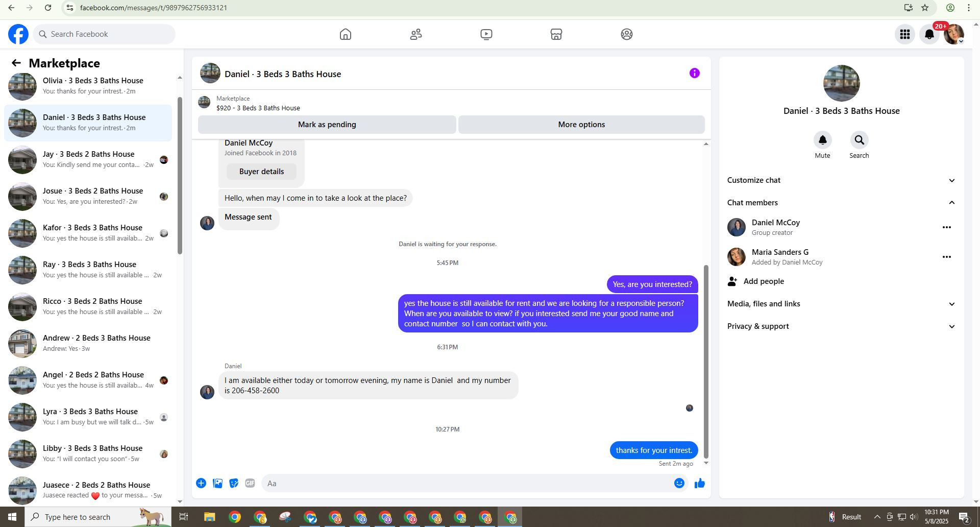Send a thumbs-up like
Image resolution: width=980 pixels, height=527 pixels.
tap(700, 483)
